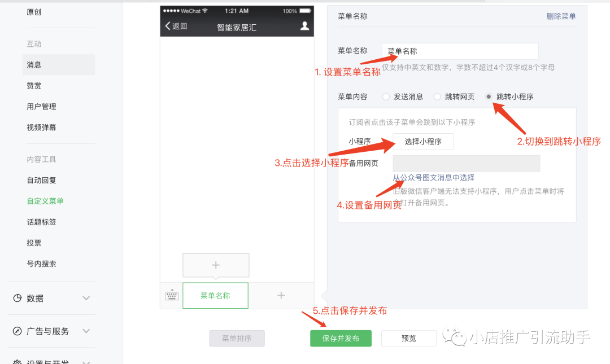Open 号内搜索 in the sidebar

(41, 264)
